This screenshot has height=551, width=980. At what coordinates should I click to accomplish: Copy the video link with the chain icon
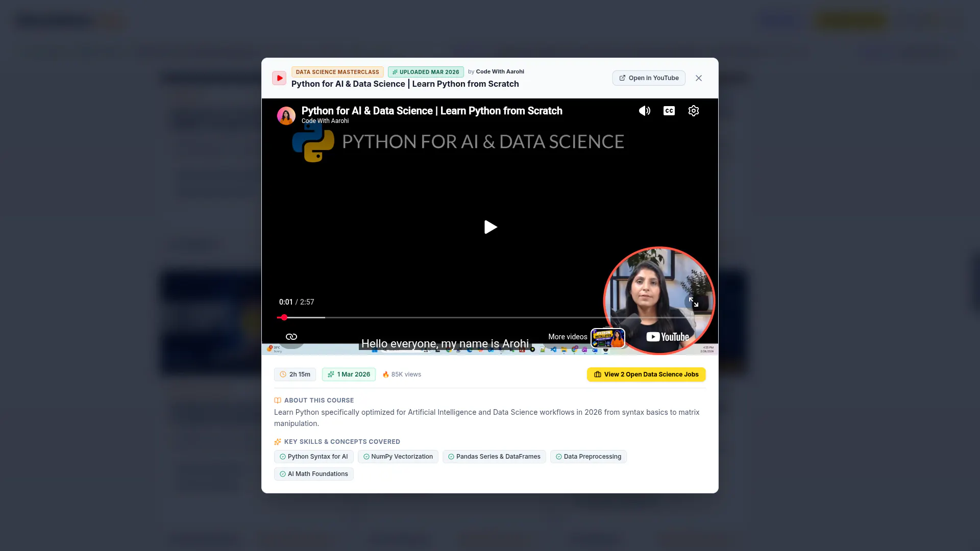coord(291,337)
